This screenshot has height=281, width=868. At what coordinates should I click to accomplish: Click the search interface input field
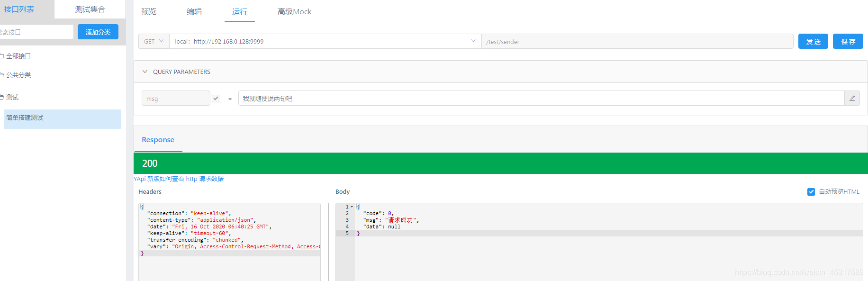pos(36,32)
